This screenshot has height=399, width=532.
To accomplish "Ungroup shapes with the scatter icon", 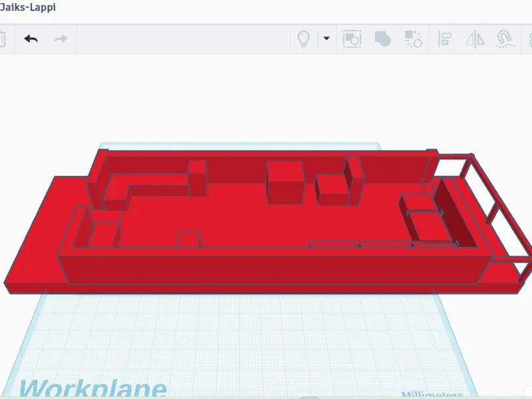I will (413, 39).
